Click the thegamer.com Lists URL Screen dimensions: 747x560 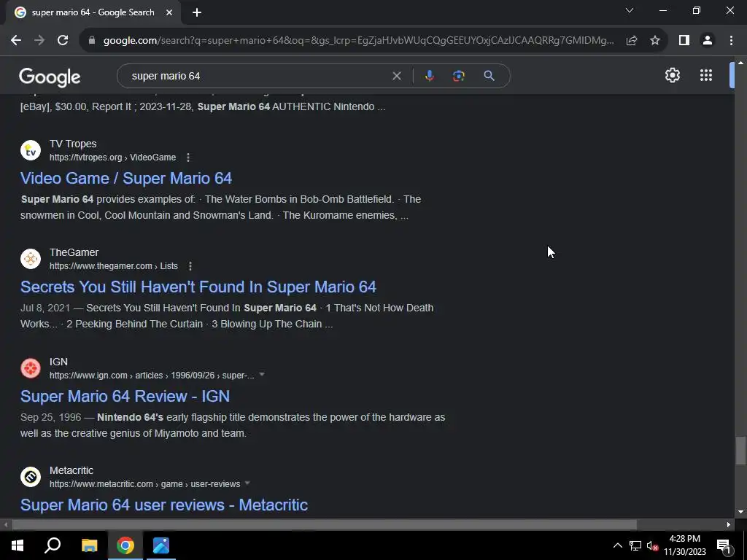click(x=113, y=266)
